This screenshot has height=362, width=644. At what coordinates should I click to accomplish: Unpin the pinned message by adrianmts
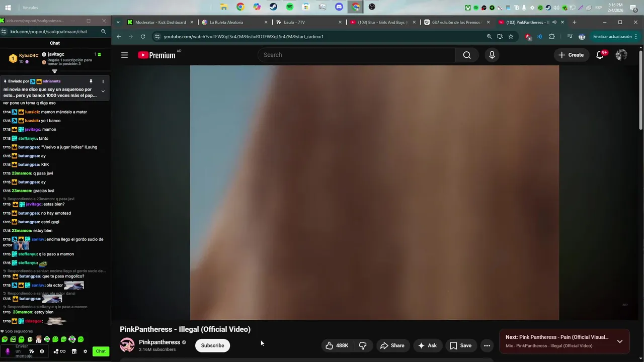pos(91,81)
